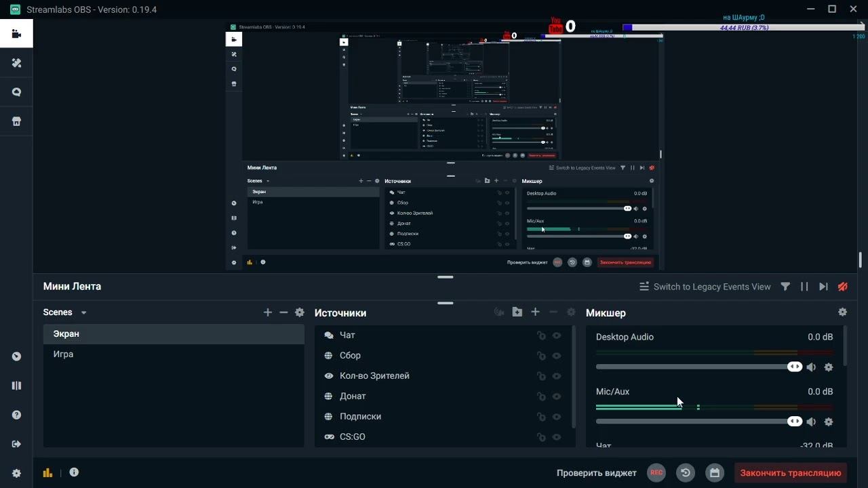Open the Editor tab in the left sidebar
Image resolution: width=868 pixels, height=488 pixels.
[16, 34]
